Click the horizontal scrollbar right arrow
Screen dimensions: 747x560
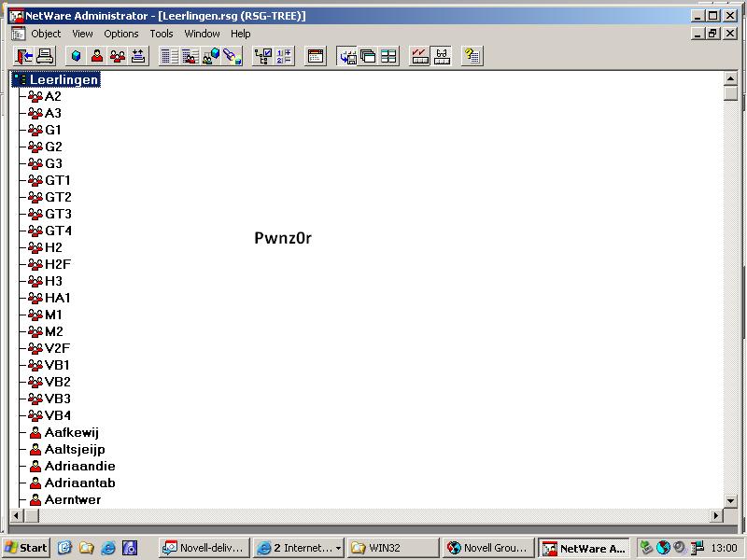coord(716,515)
